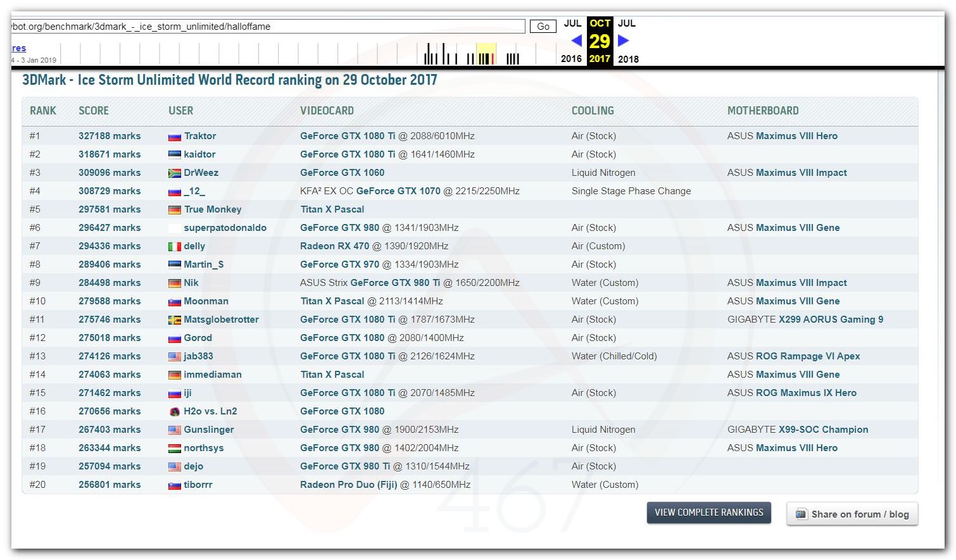This screenshot has width=956, height=560.
Task: Click the Wayback URL input field
Action: click(x=267, y=27)
